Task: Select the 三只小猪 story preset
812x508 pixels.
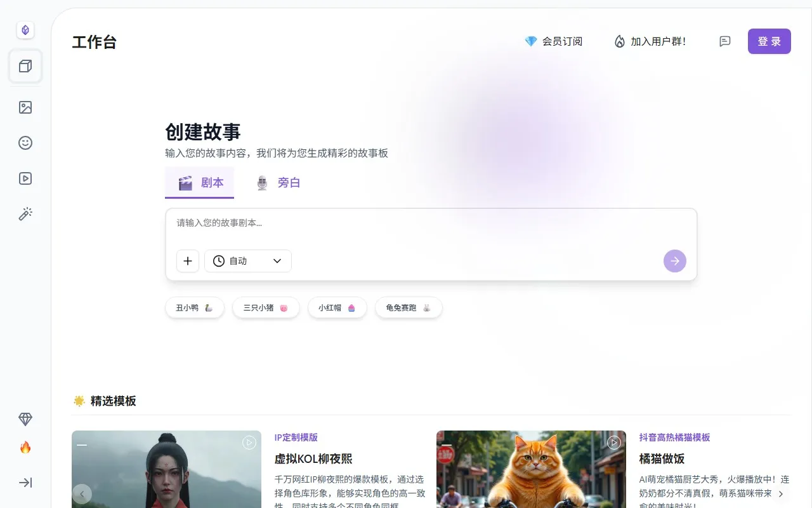Action: point(265,308)
